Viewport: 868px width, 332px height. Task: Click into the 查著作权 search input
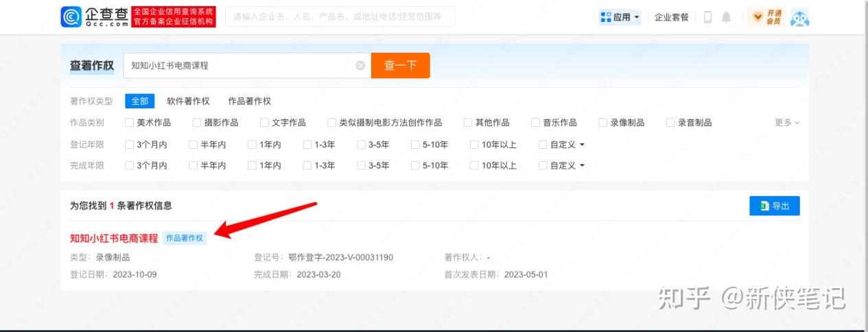(247, 66)
